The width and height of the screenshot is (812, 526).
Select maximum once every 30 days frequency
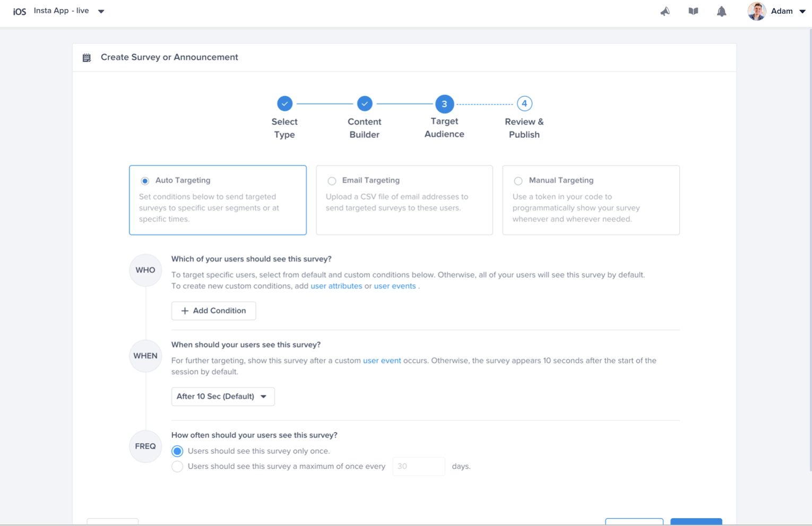[177, 466]
